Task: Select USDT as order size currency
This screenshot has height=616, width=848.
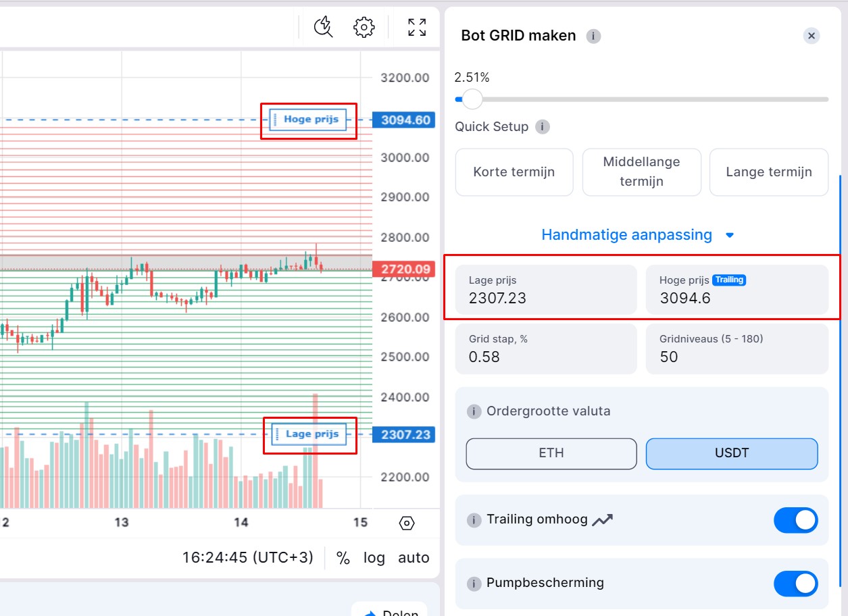Action: coord(732,453)
